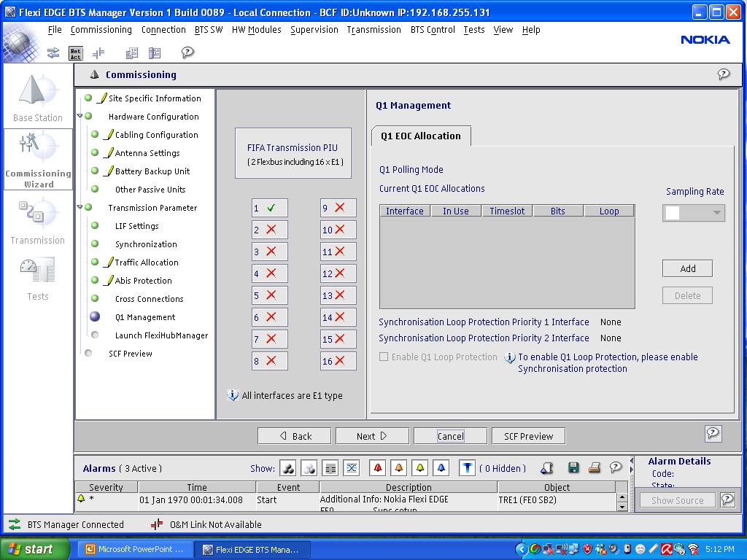The width and height of the screenshot is (747, 560).
Task: Enable Q1 Loop Protection checkbox
Action: click(x=384, y=357)
